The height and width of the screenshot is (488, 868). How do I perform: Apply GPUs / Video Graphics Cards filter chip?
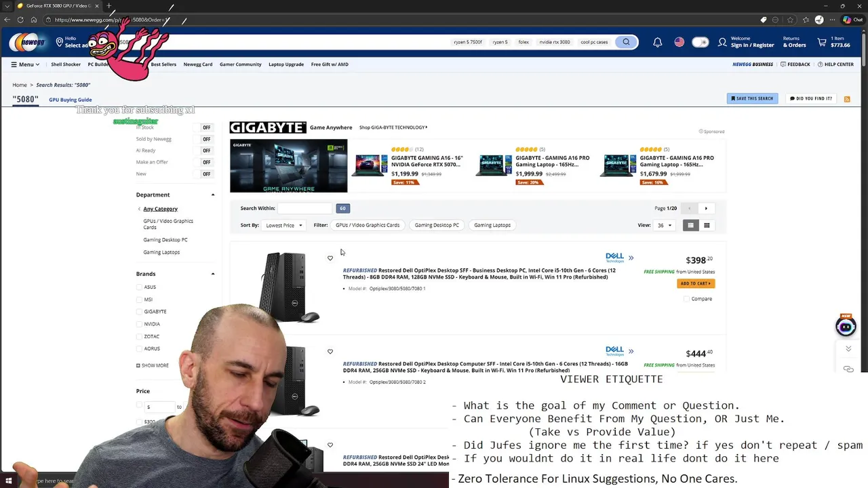click(x=368, y=225)
